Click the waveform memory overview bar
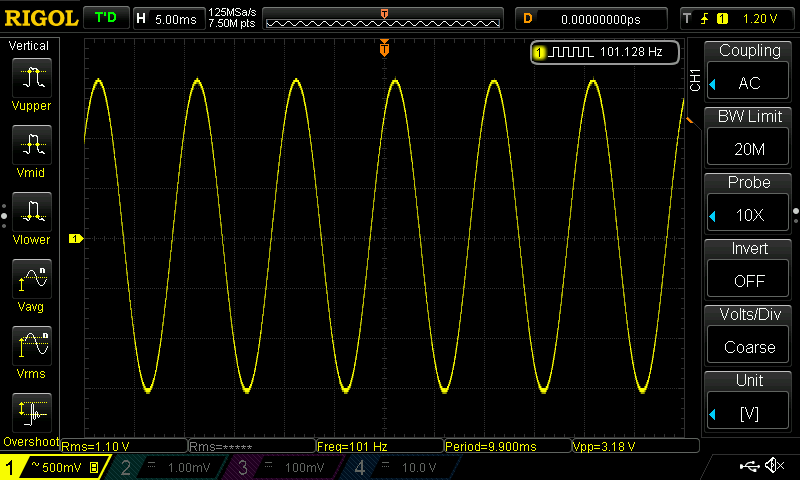 point(383,19)
